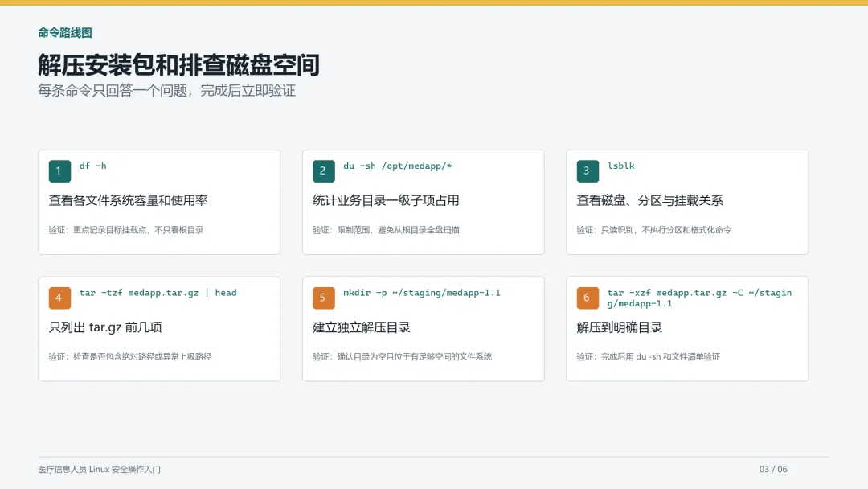Click the 命令路线图 section label
This screenshot has height=489, width=868.
click(65, 33)
